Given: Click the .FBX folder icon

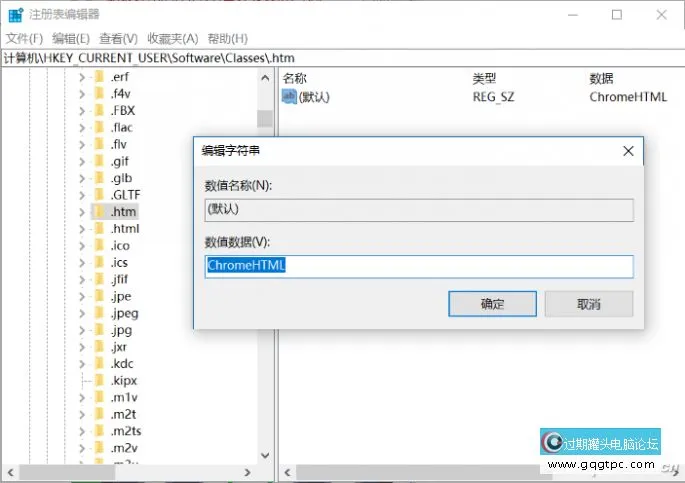Looking at the screenshot, I should pos(100,110).
